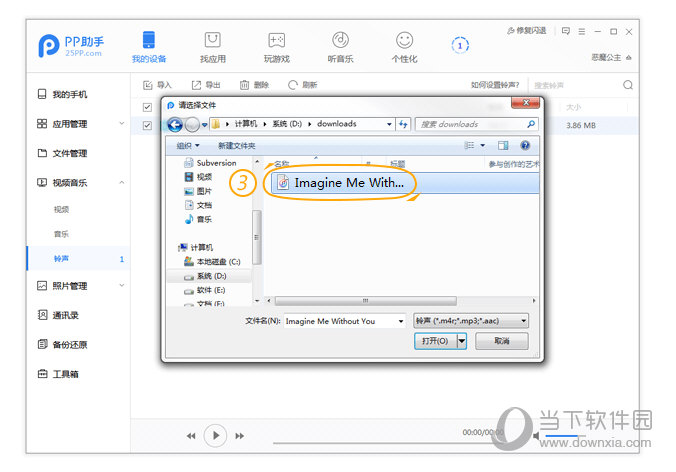Click the play button in the player bar
Viewport: 676px width, 472px height.
(x=214, y=435)
